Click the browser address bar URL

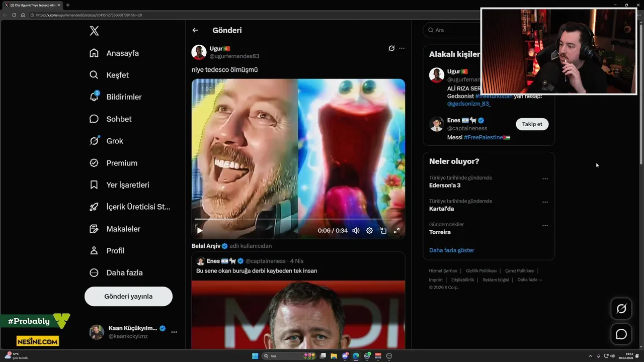pos(89,15)
